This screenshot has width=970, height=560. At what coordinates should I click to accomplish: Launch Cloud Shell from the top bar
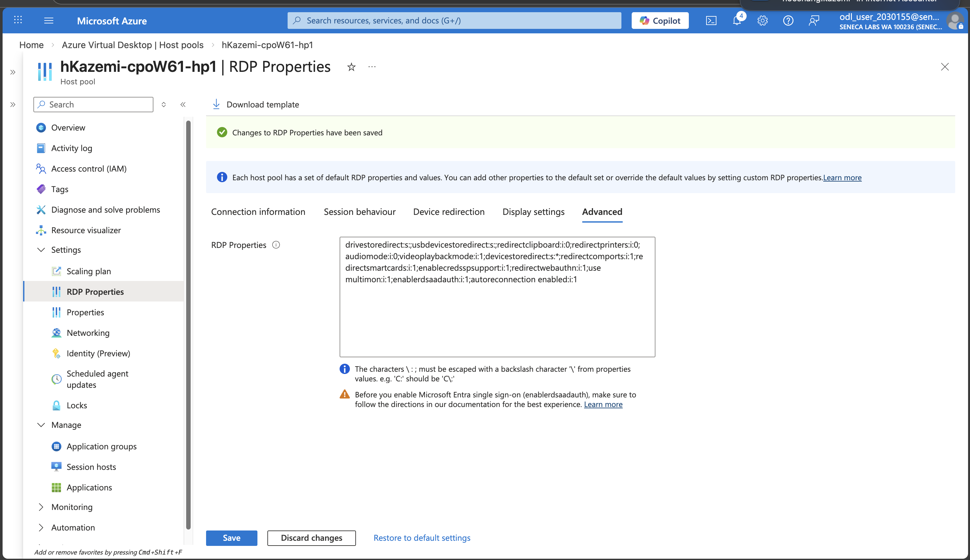[711, 21]
